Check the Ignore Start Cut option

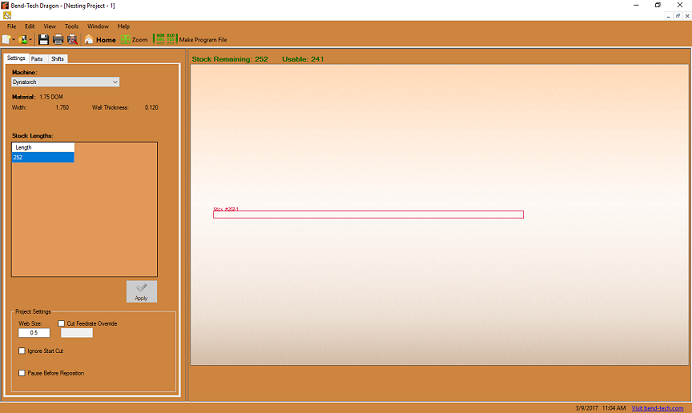point(23,351)
